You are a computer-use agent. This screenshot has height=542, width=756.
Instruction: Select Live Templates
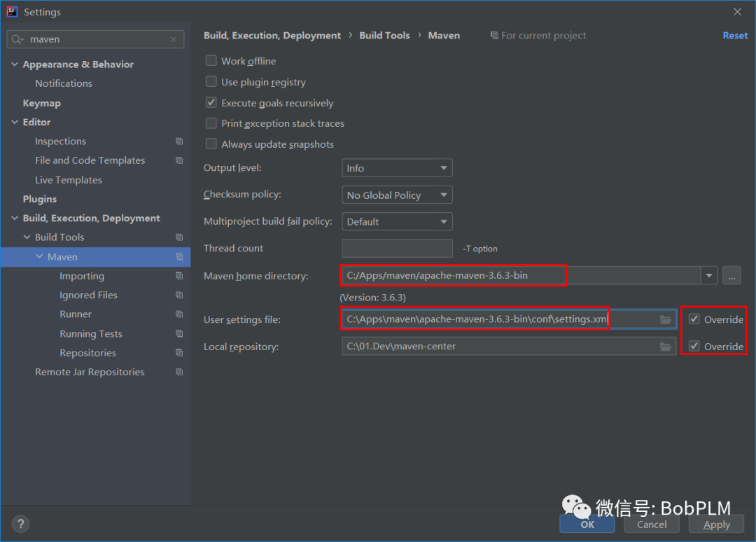69,180
